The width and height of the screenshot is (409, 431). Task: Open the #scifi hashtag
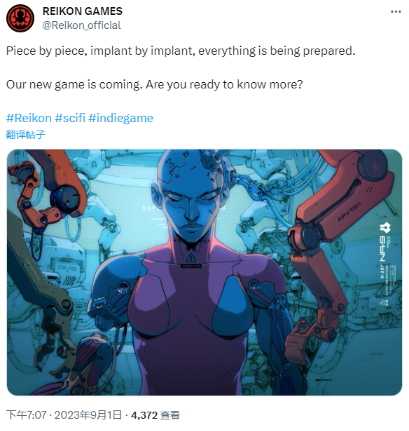(70, 118)
